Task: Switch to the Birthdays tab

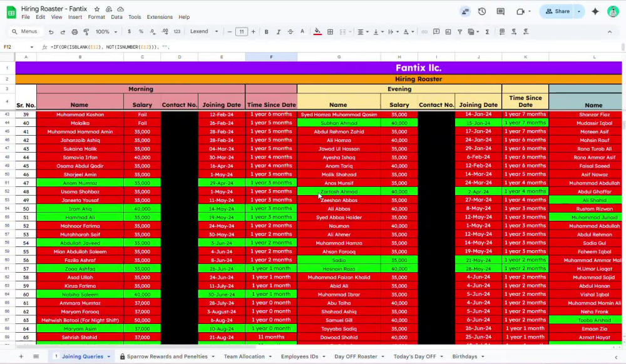Action: (464, 356)
